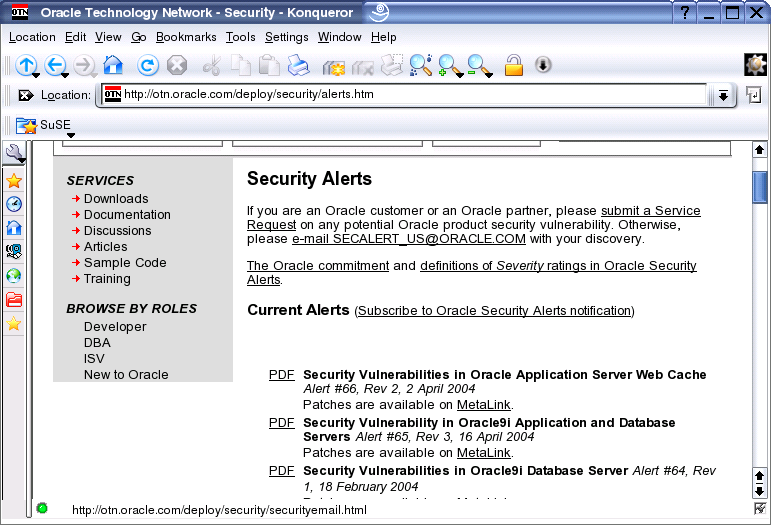Click the Find text magnifier icon
The image size is (771, 525).
pos(421,65)
